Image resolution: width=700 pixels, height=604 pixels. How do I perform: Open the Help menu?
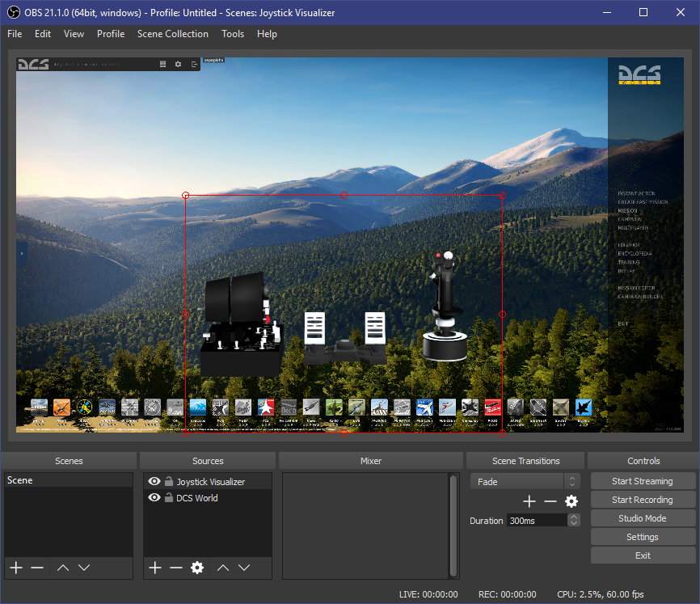267,34
